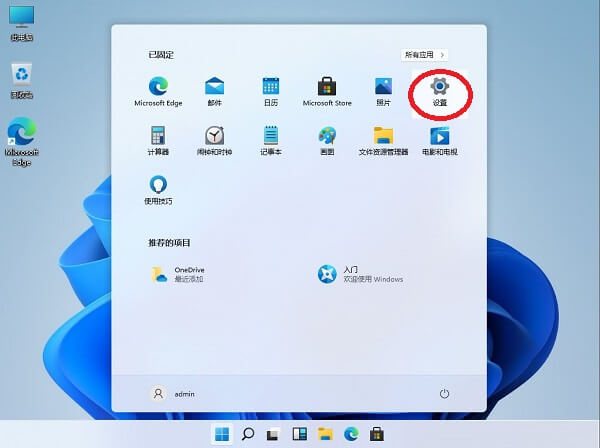Open the 记事本 notepad app
The width and height of the screenshot is (600, 448).
point(271,140)
